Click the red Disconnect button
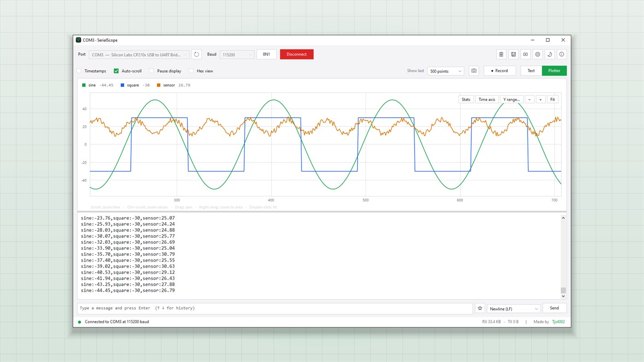The height and width of the screenshot is (362, 644). click(296, 54)
